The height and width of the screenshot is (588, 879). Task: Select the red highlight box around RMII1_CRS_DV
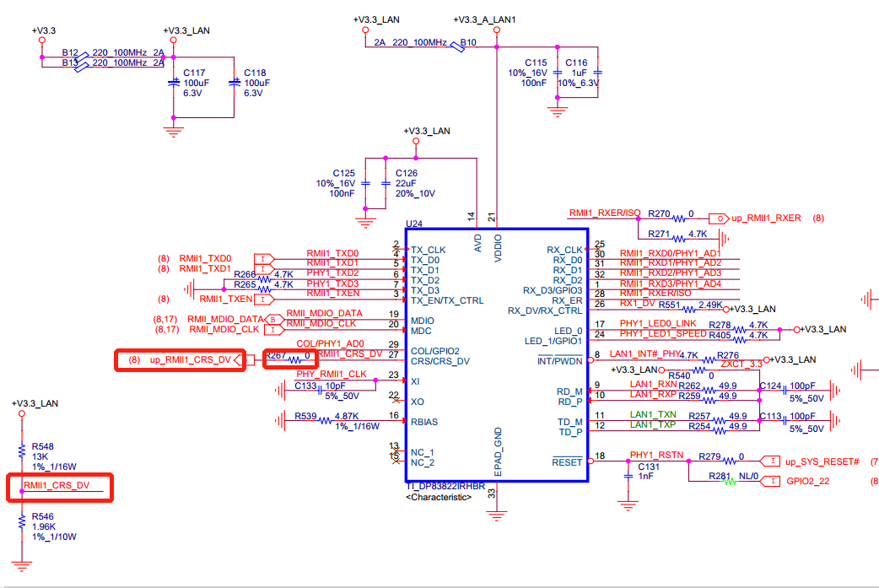(59, 488)
